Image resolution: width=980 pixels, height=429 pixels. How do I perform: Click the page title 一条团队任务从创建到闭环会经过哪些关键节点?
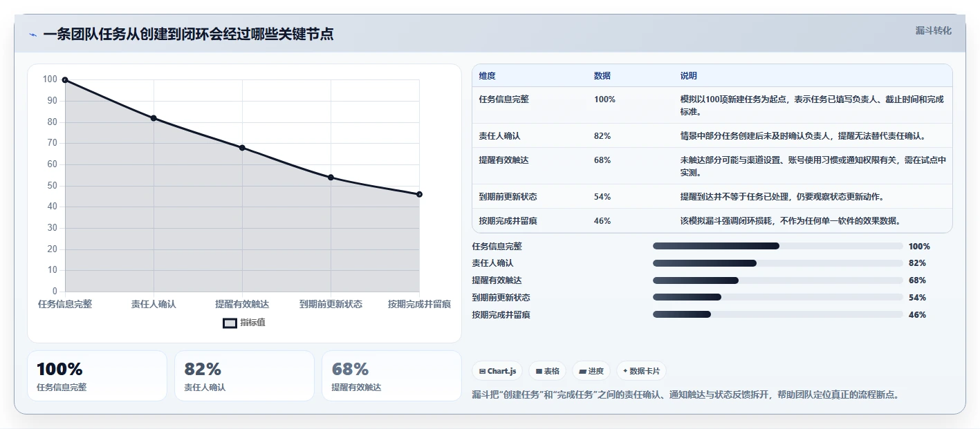188,34
